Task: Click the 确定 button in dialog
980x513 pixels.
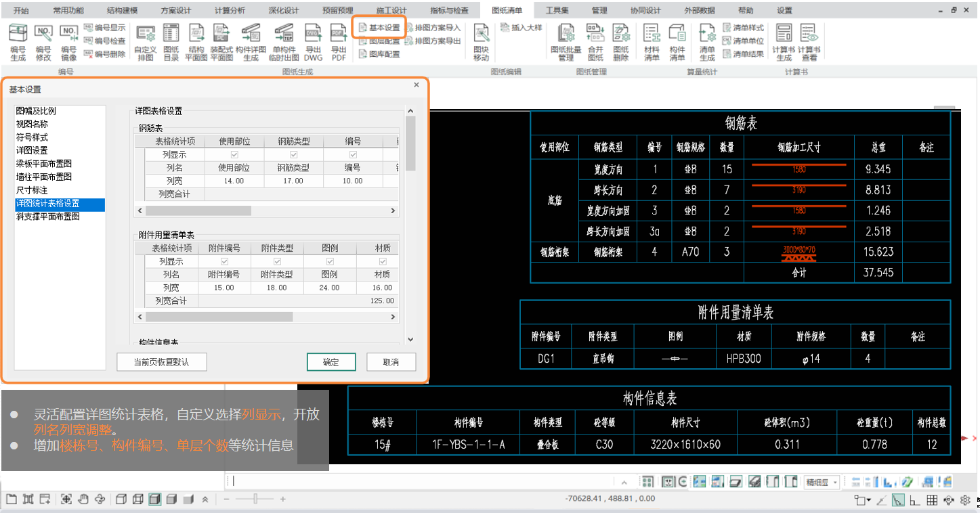Action: [331, 362]
